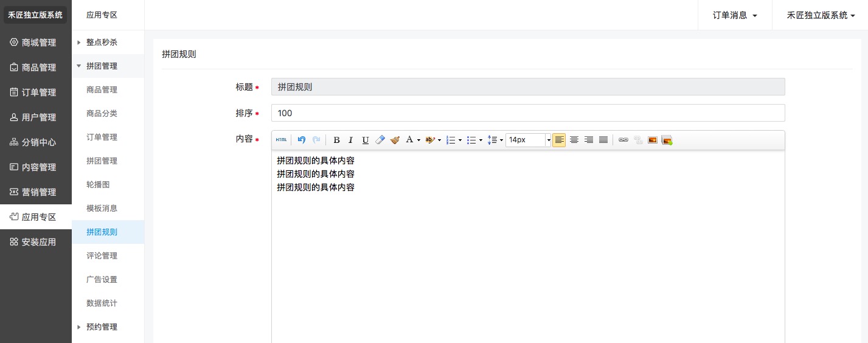Insert a hyperlink using the link icon
This screenshot has height=343, width=868.
623,140
